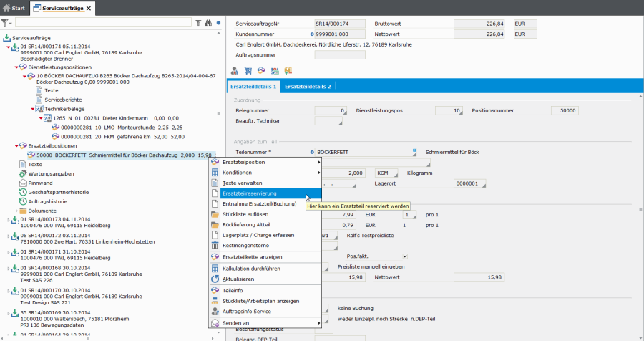Choose Lagerplatz / Charge erfassen
This screenshot has width=644, height=341.
click(265, 235)
